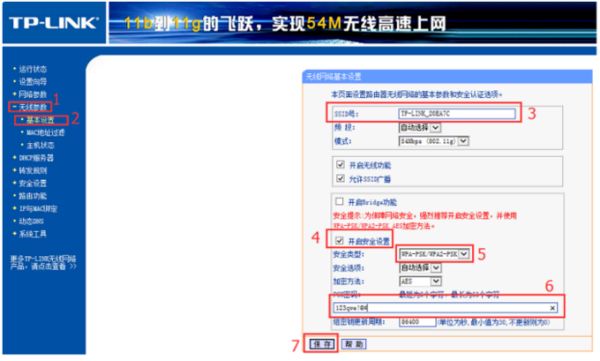This screenshot has width=600, height=361.
Task: Click the 本页面设置路由器 description line
Action: click(x=416, y=94)
